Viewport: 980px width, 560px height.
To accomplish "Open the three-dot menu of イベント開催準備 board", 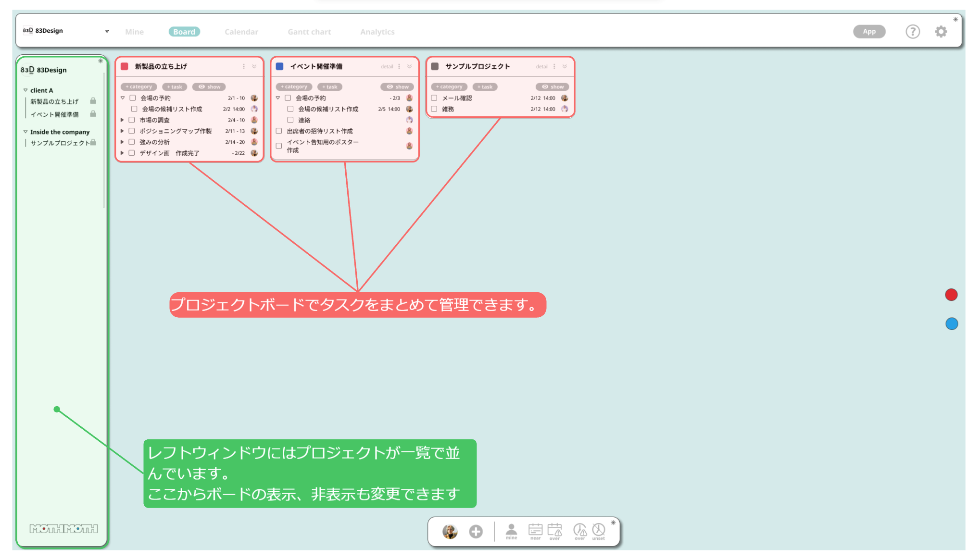I will 399,66.
